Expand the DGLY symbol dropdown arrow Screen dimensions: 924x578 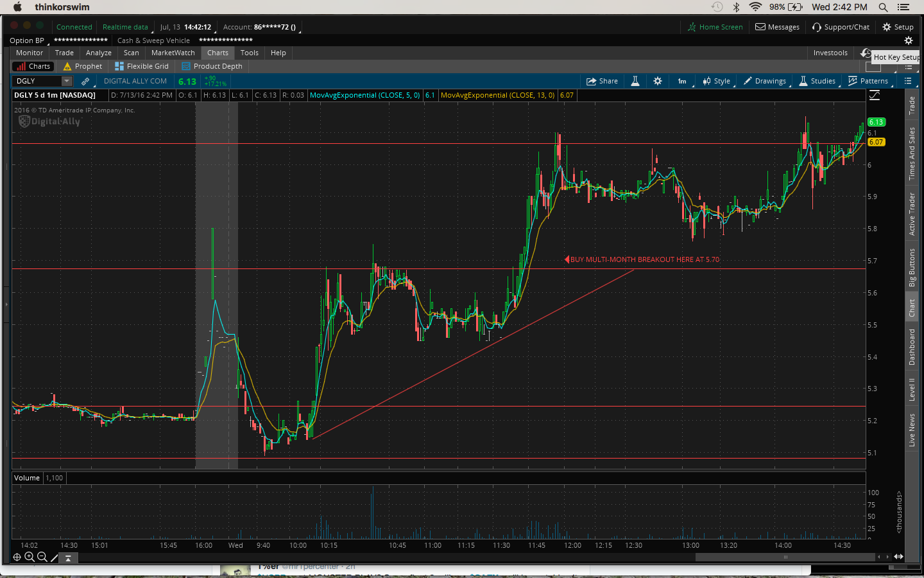click(x=67, y=81)
